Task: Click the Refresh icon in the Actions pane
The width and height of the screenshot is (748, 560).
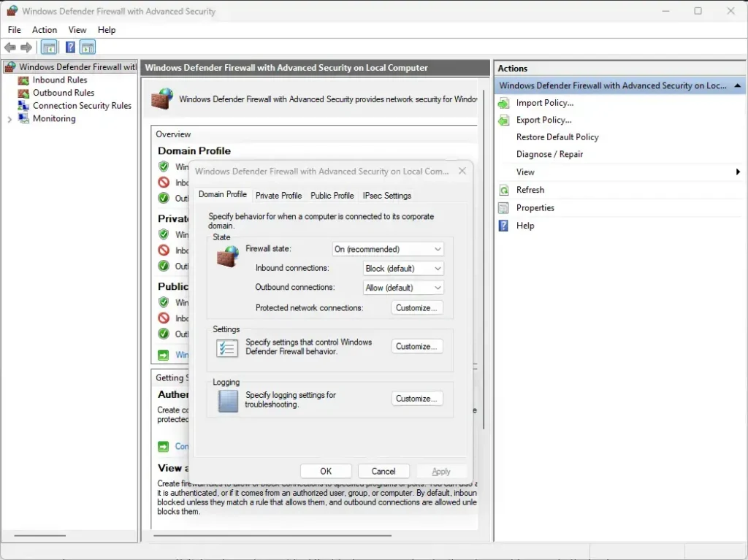Action: coord(504,190)
